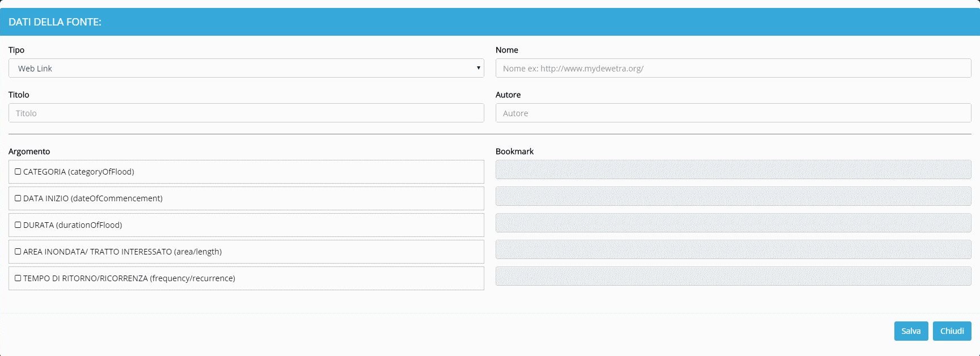Mark the TEMPO DI RITORNO/RICORRENZA checkbox
980x356 pixels.
[18, 278]
